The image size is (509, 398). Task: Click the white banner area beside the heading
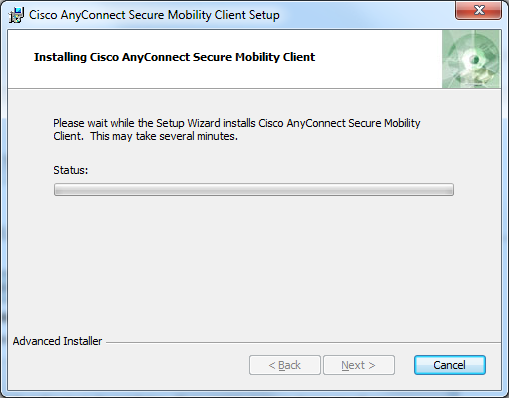(x=378, y=59)
